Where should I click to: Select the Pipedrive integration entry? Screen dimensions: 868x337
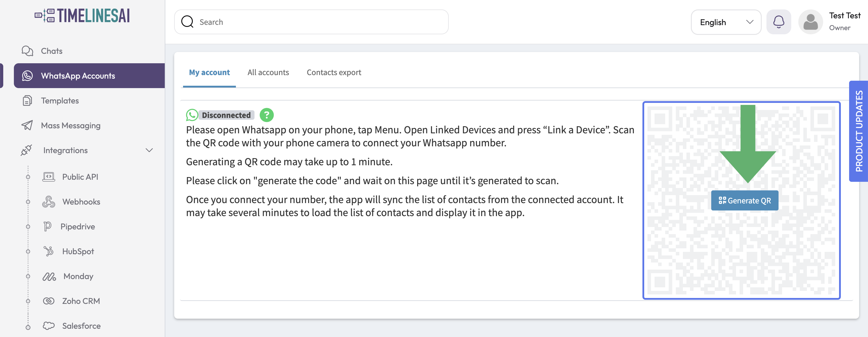coord(69,227)
